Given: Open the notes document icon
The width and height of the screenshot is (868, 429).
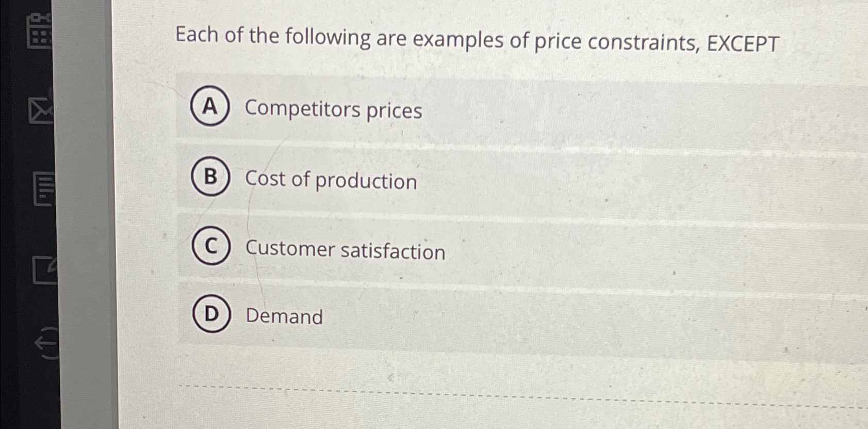Looking at the screenshot, I should [x=42, y=188].
